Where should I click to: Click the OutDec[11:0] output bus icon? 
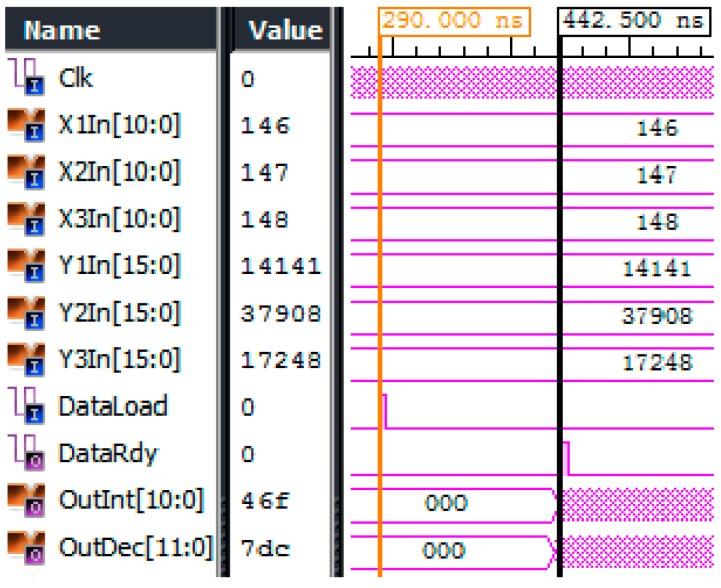click(27, 548)
